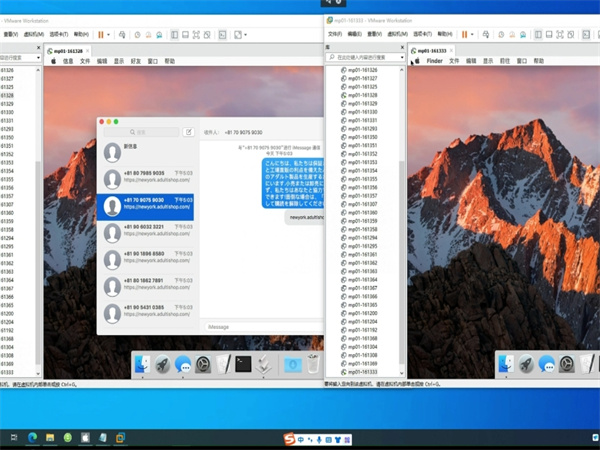Click the Sogou input method icon in taskbar
The width and height of the screenshot is (600, 450).
coord(290,439)
